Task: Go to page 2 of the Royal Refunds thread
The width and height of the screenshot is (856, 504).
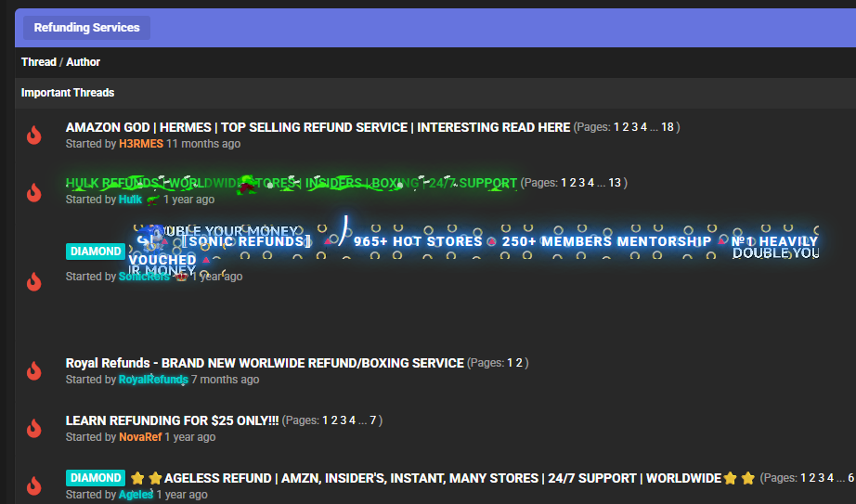Action: tap(519, 363)
